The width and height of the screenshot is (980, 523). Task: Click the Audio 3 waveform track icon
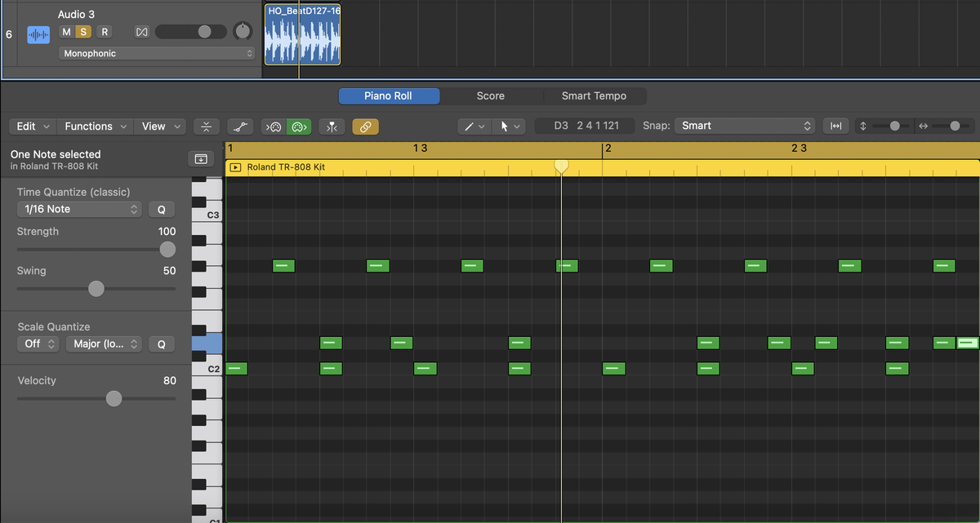pyautogui.click(x=38, y=35)
